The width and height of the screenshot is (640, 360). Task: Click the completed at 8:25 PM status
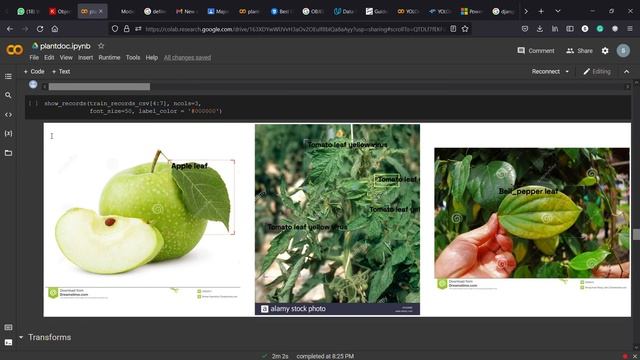coord(325,356)
